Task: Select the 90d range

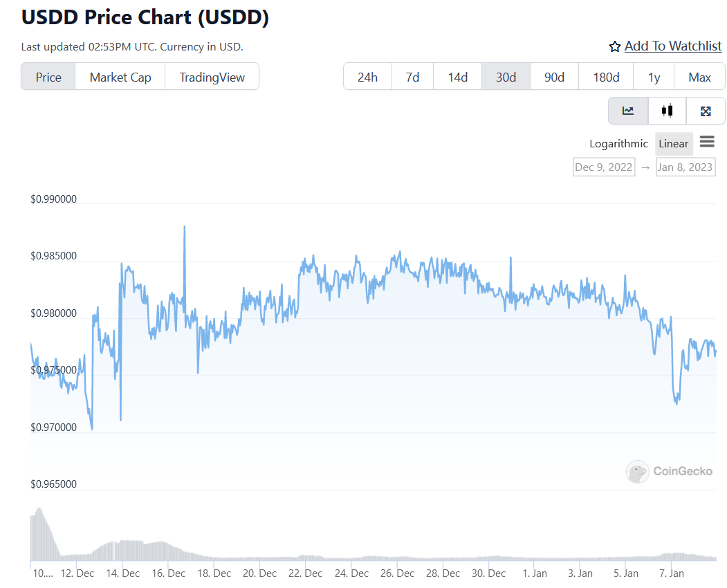Action: pos(554,77)
